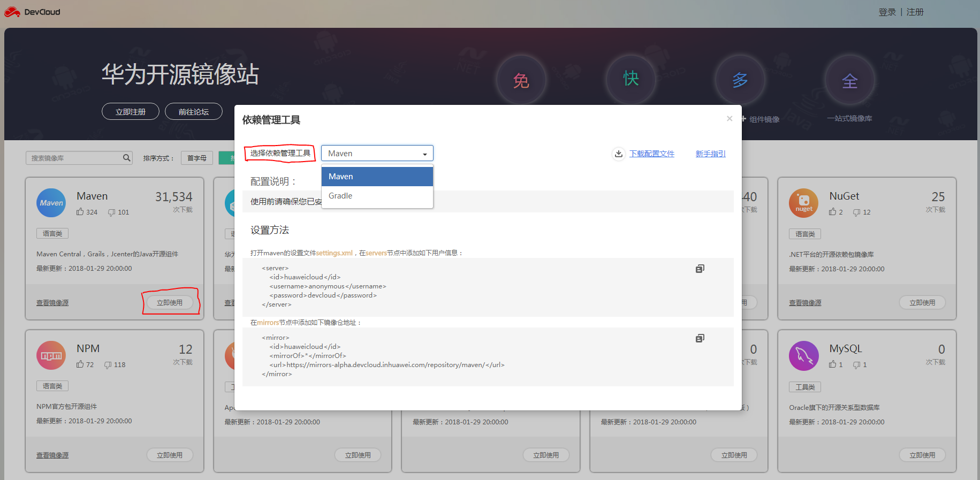Click thumbs-up icon on MySQL card
Viewport: 980px width, 480px height.
[833, 364]
